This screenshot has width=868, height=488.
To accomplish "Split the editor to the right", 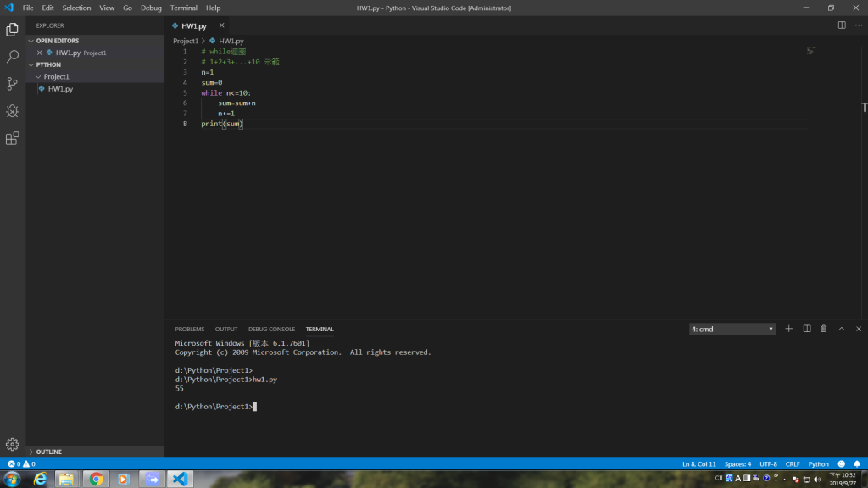I will (842, 25).
